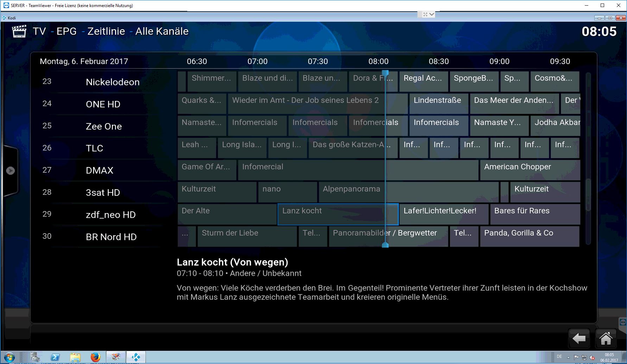Expand the TeamViewer toolbar chevron
This screenshot has width=627, height=364.
coord(432,14)
